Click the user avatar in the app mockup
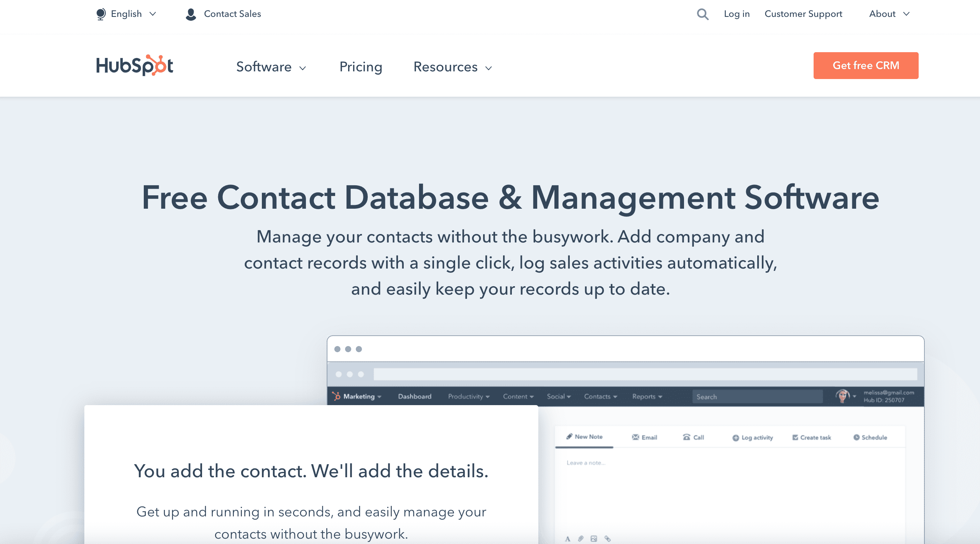980x544 pixels. [842, 396]
